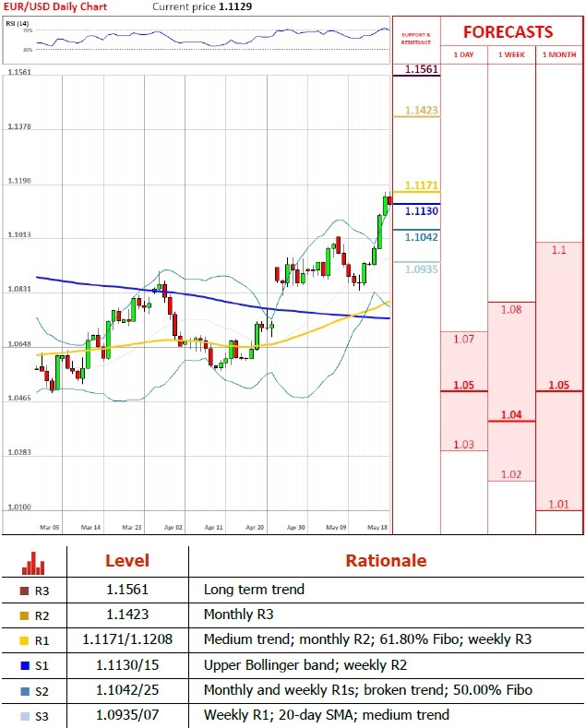Click the 1.0100 price axis label
The image size is (586, 728).
coord(19,507)
